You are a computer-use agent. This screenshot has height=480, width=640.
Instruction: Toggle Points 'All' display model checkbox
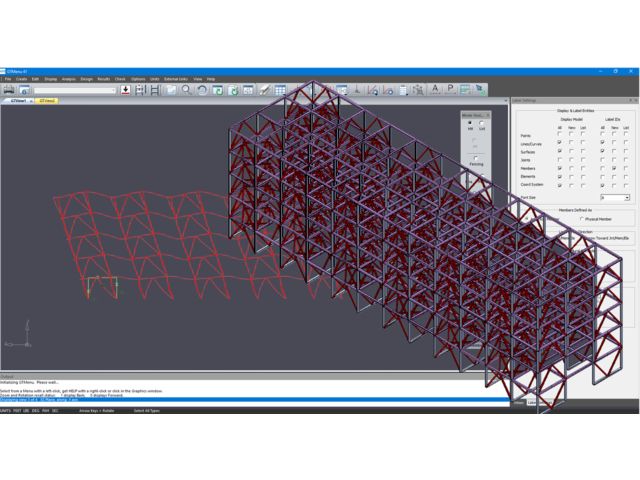(x=559, y=135)
